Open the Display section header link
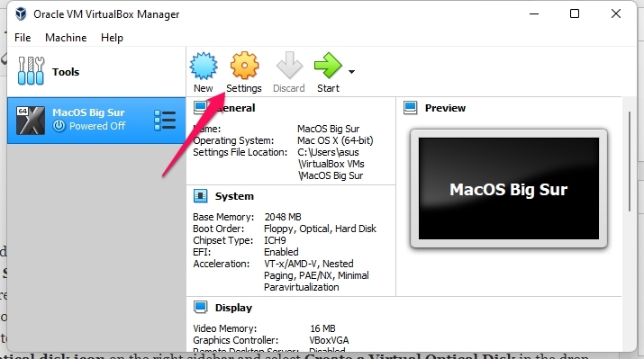This screenshot has width=644, height=359. pyautogui.click(x=233, y=308)
